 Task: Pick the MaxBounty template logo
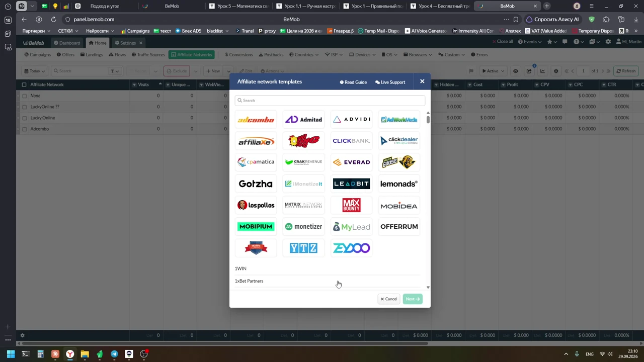(351, 205)
